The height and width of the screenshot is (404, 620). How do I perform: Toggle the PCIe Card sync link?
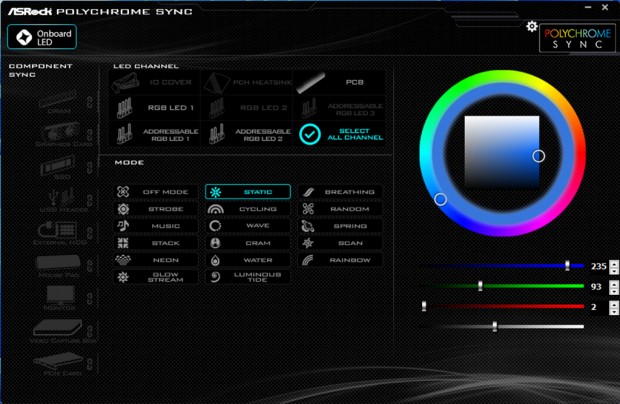point(90,364)
